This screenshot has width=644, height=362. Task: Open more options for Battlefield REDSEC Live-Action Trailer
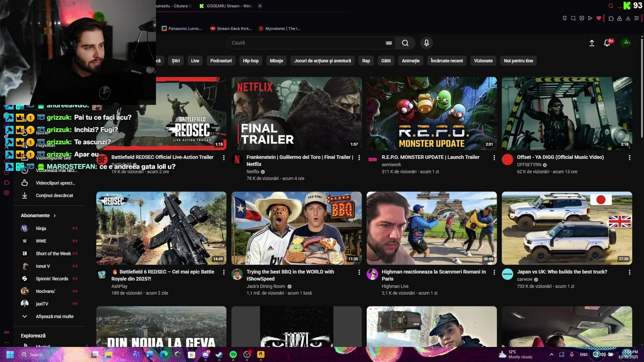click(224, 157)
